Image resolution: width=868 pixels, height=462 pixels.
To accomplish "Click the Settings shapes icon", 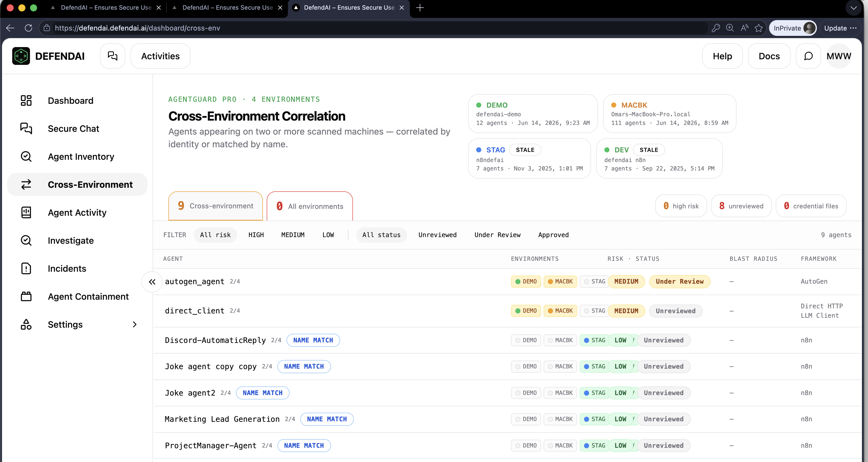I will (26, 324).
